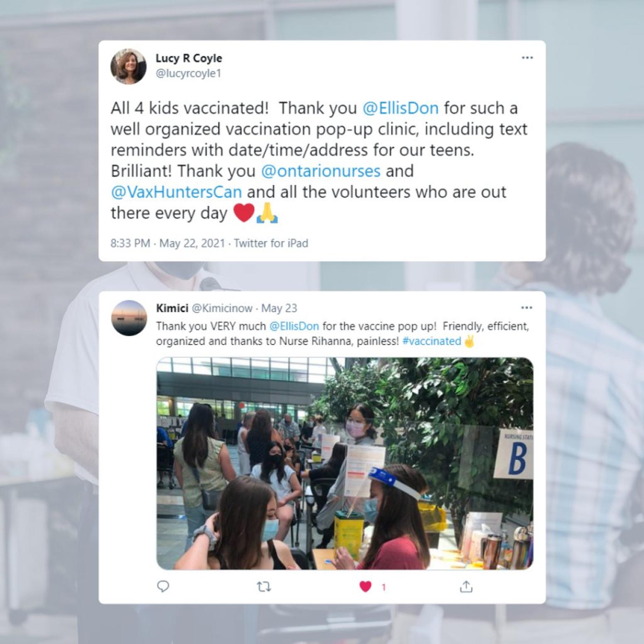
Task: Toggle the red heart like button
Action: click(365, 587)
